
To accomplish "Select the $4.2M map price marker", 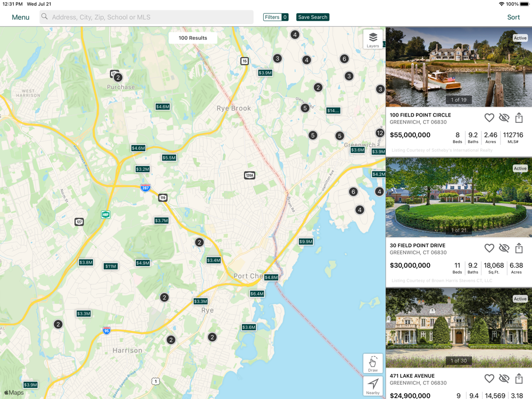I will pyautogui.click(x=379, y=174).
